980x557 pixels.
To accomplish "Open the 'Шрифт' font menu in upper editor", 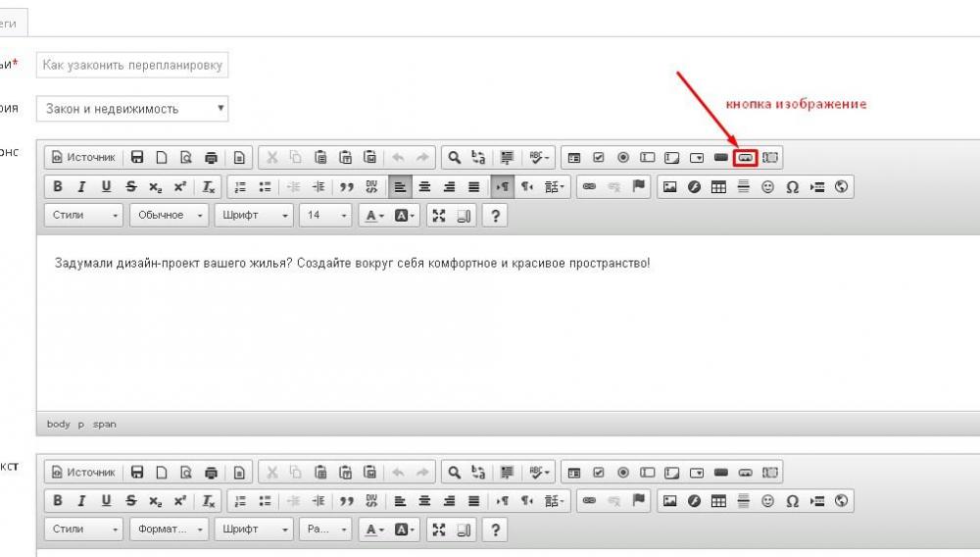I will point(254,216).
